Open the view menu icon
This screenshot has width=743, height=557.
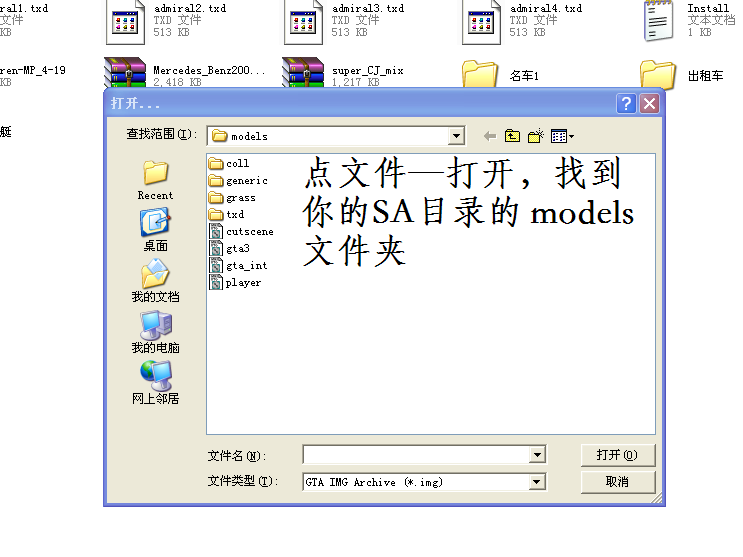pos(562,136)
